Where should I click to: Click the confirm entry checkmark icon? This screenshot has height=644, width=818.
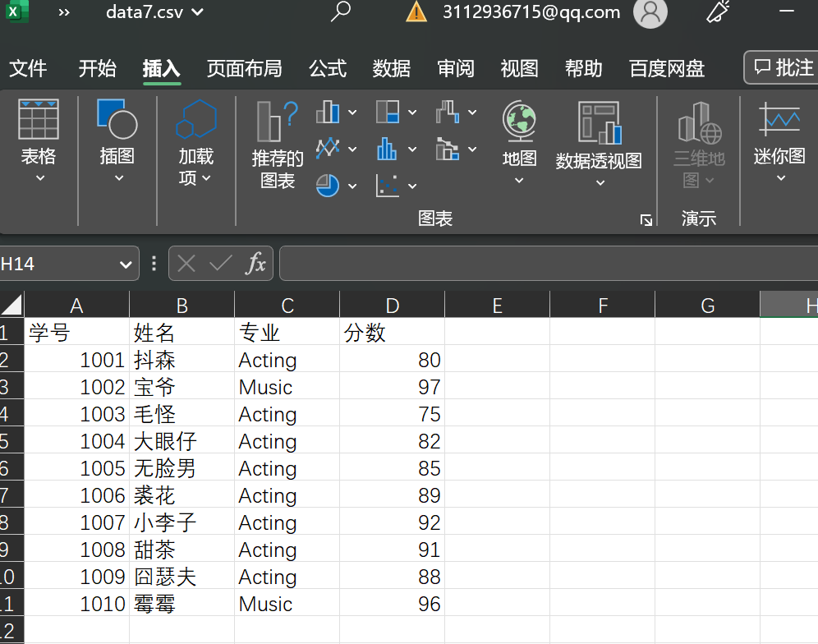tap(220, 263)
